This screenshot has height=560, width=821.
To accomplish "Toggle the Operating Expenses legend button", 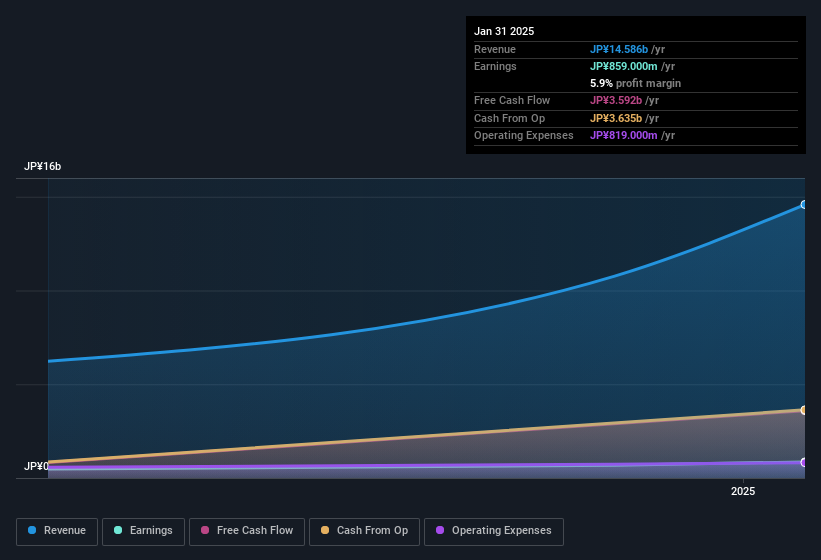I will click(494, 532).
